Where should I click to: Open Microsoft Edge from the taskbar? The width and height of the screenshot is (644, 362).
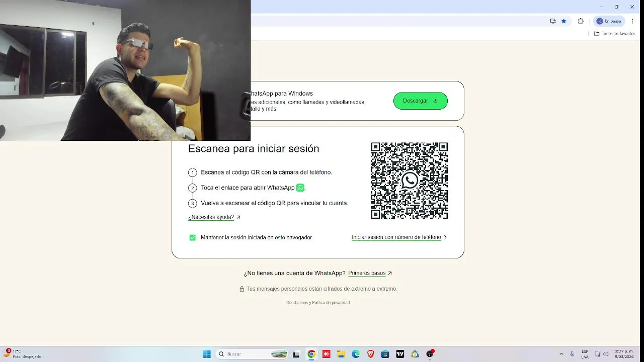(x=356, y=354)
